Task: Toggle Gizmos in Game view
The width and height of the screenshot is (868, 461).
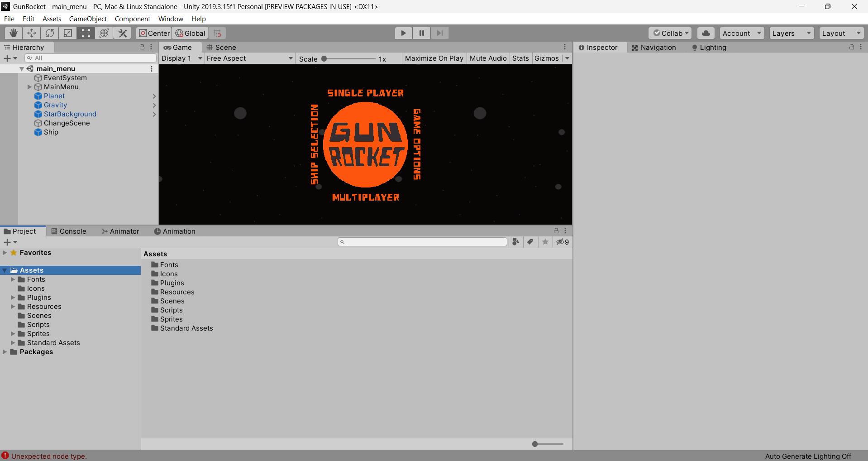Action: click(547, 58)
